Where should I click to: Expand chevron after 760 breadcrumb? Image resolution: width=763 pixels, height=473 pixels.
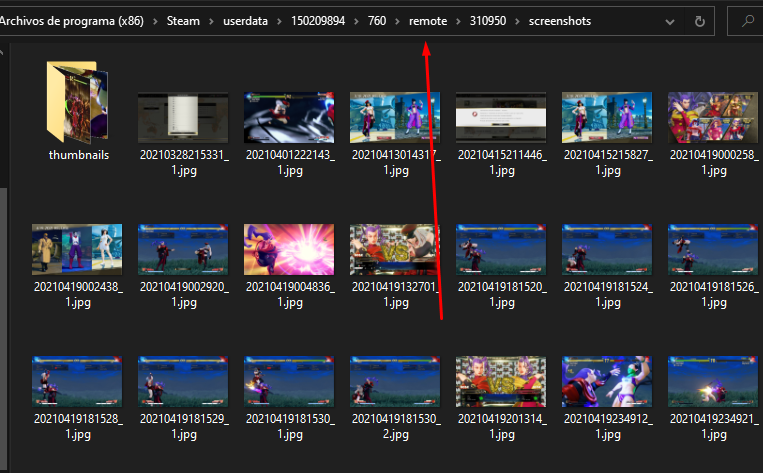tap(398, 21)
